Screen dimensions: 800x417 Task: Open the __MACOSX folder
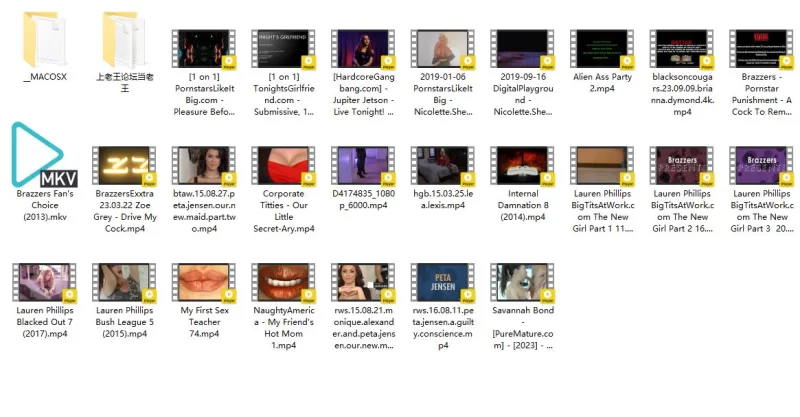tap(45, 41)
